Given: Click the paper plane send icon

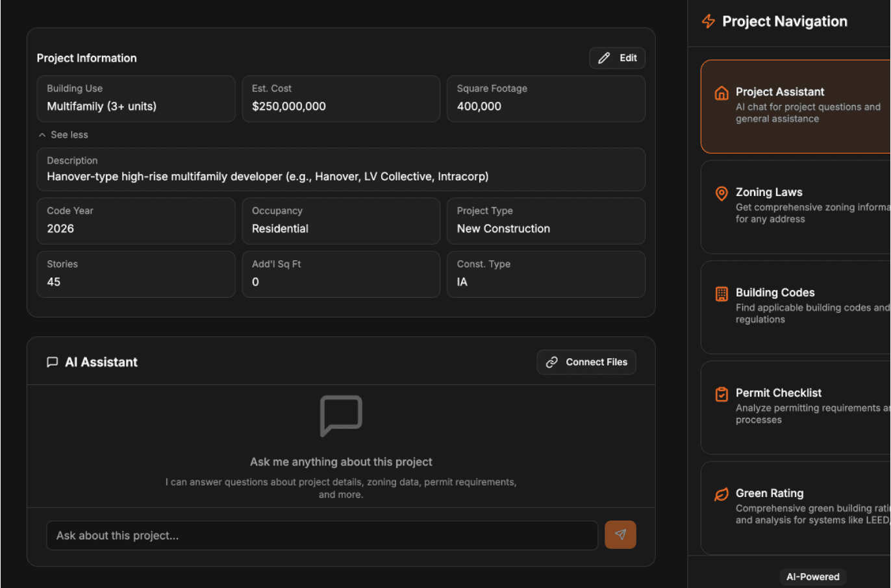Looking at the screenshot, I should pos(620,535).
